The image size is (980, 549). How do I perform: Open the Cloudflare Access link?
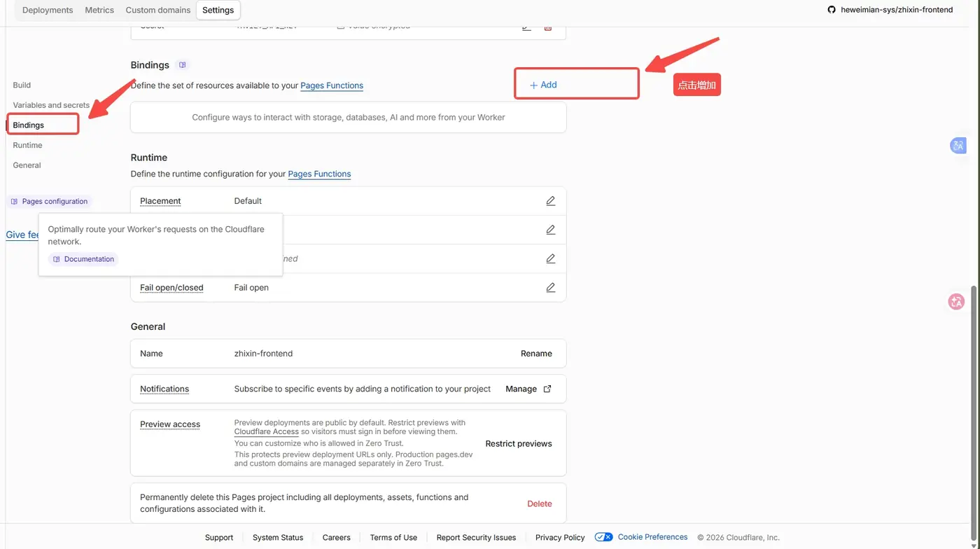pyautogui.click(x=267, y=432)
